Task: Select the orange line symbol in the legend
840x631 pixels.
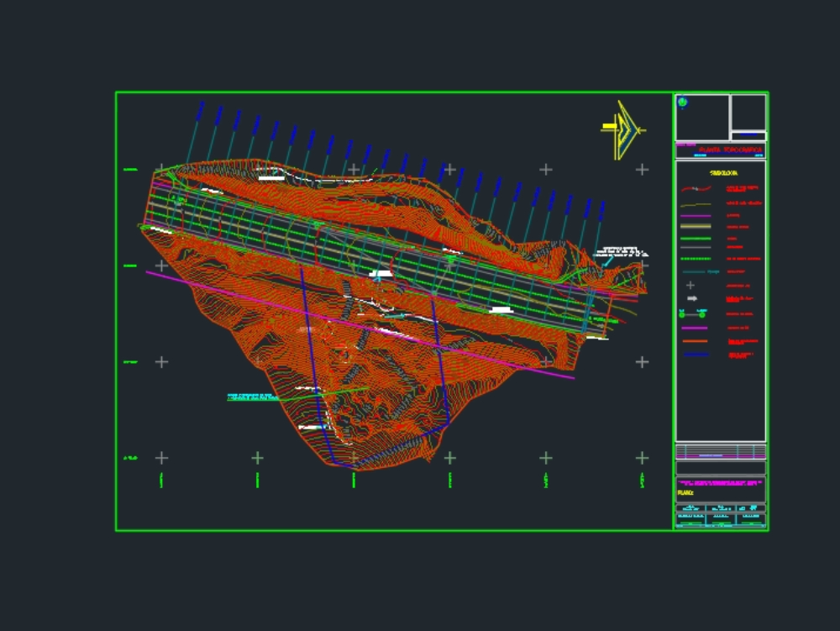Action: pyautogui.click(x=696, y=341)
